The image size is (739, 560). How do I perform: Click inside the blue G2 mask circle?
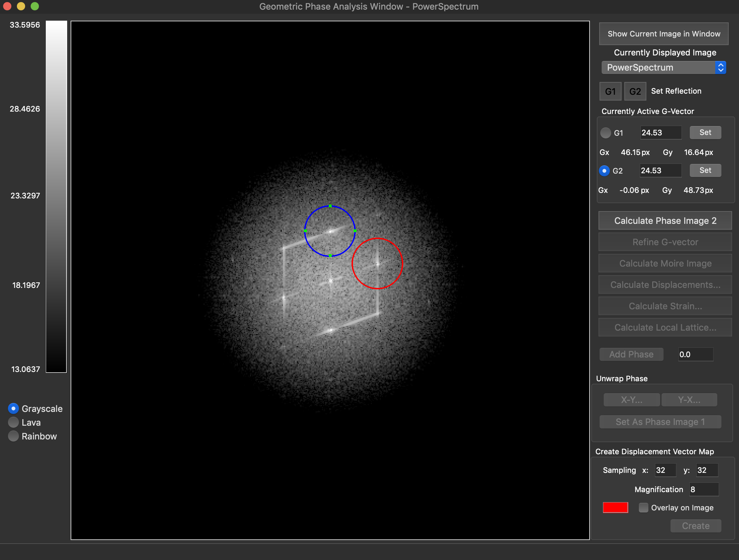point(330,231)
